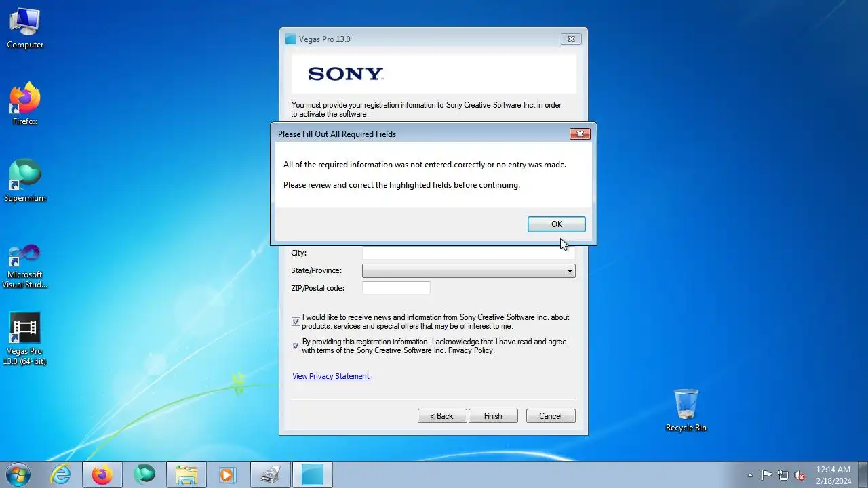Click the Cancel button
The width and height of the screenshot is (868, 488).
tap(551, 416)
